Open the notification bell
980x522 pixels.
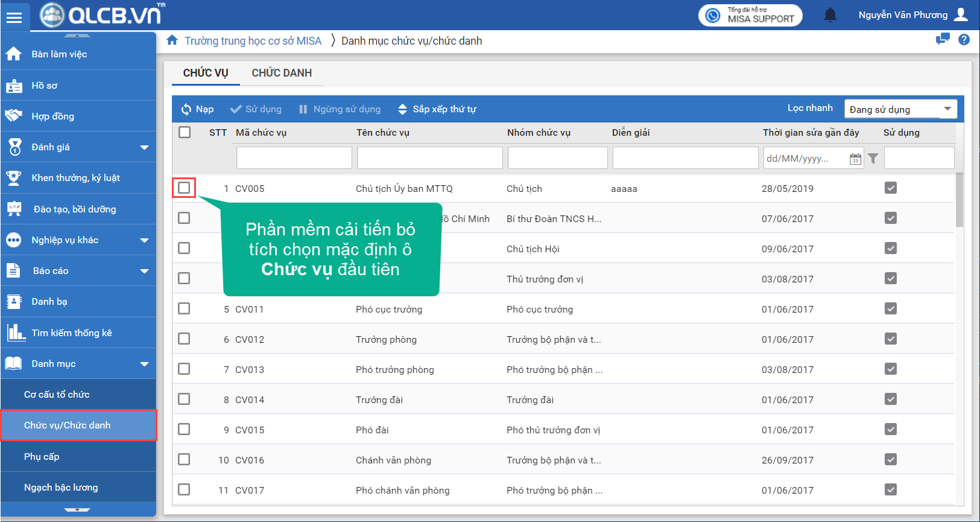click(830, 15)
